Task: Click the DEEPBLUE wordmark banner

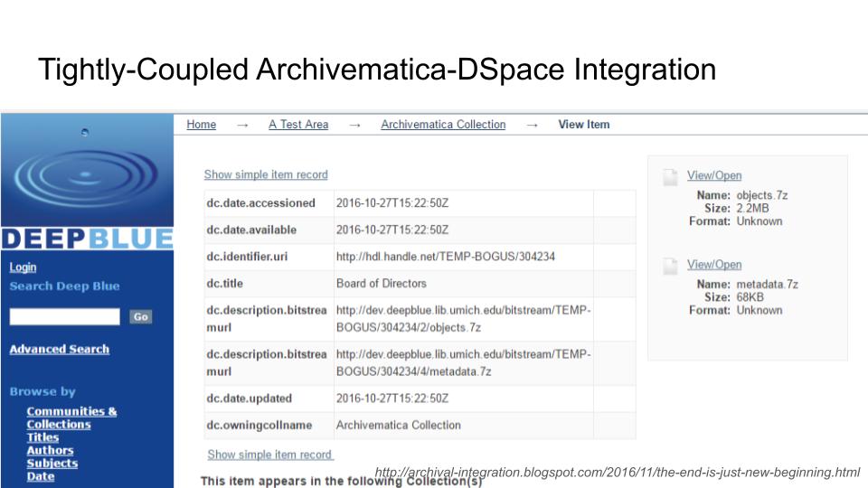Action: pos(87,239)
